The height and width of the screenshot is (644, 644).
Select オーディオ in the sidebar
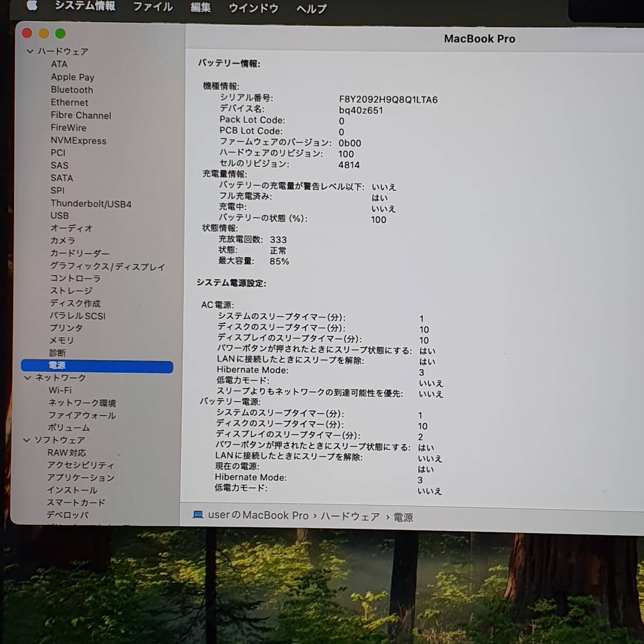[x=71, y=228]
